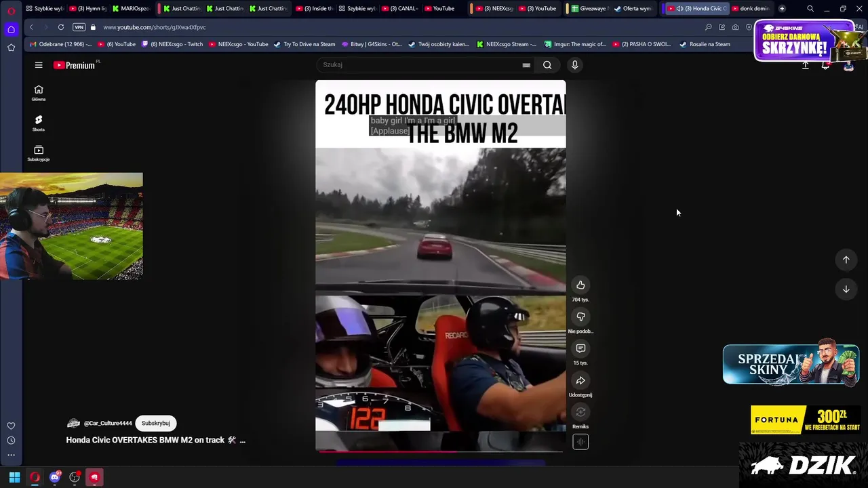This screenshot has height=488, width=868.
Task: Dislike the short with thumbs-down icon
Action: click(580, 317)
